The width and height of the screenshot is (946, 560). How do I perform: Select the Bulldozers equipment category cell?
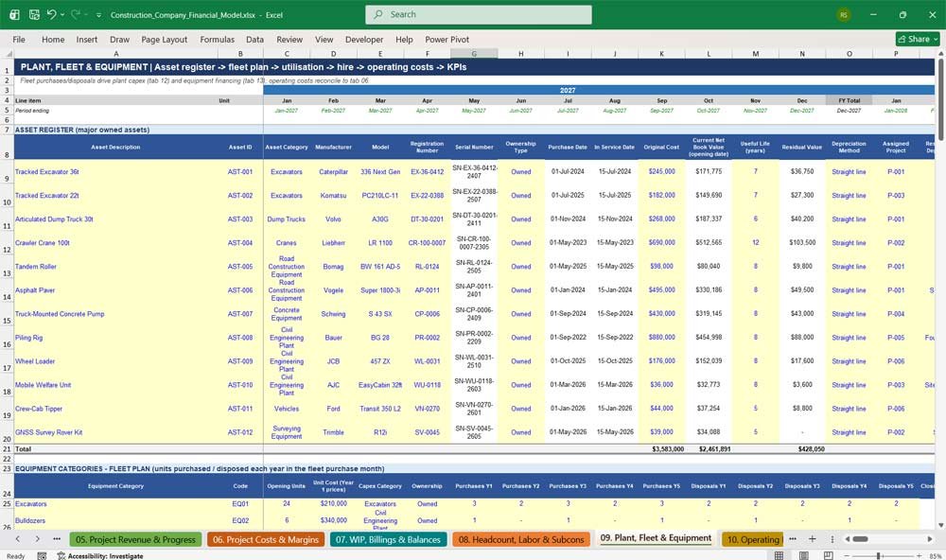click(115, 520)
